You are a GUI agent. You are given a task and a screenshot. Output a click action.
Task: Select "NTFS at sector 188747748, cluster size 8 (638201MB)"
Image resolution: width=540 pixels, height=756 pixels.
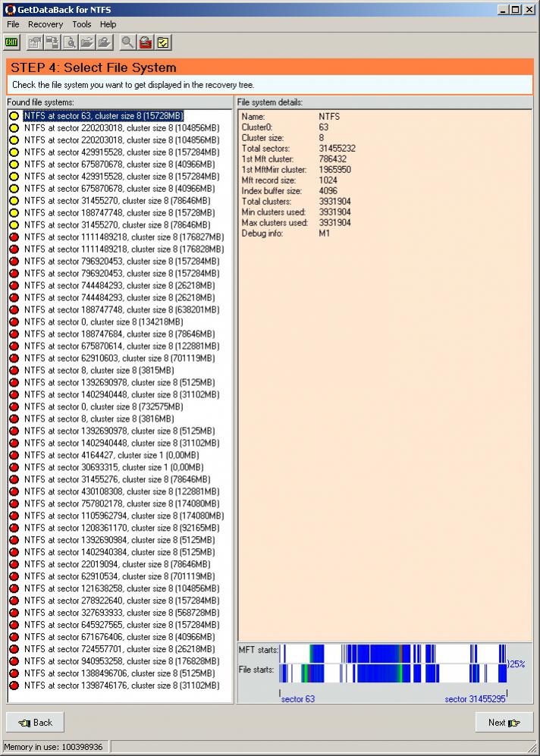point(121,309)
